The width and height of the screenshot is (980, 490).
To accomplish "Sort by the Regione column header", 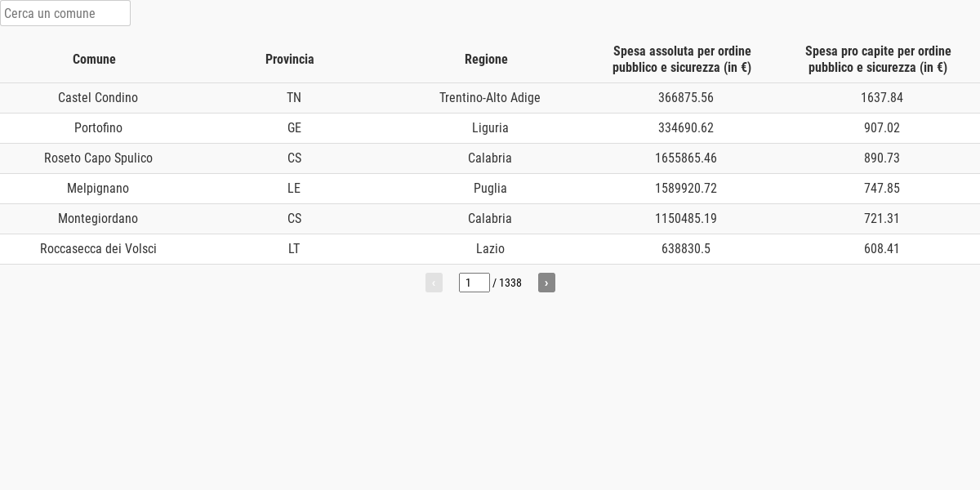I will click(x=486, y=59).
